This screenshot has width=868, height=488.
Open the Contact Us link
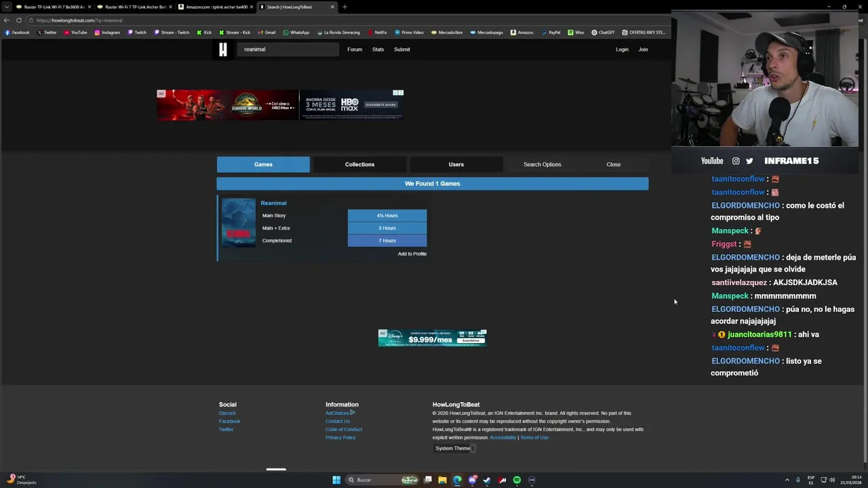click(338, 422)
